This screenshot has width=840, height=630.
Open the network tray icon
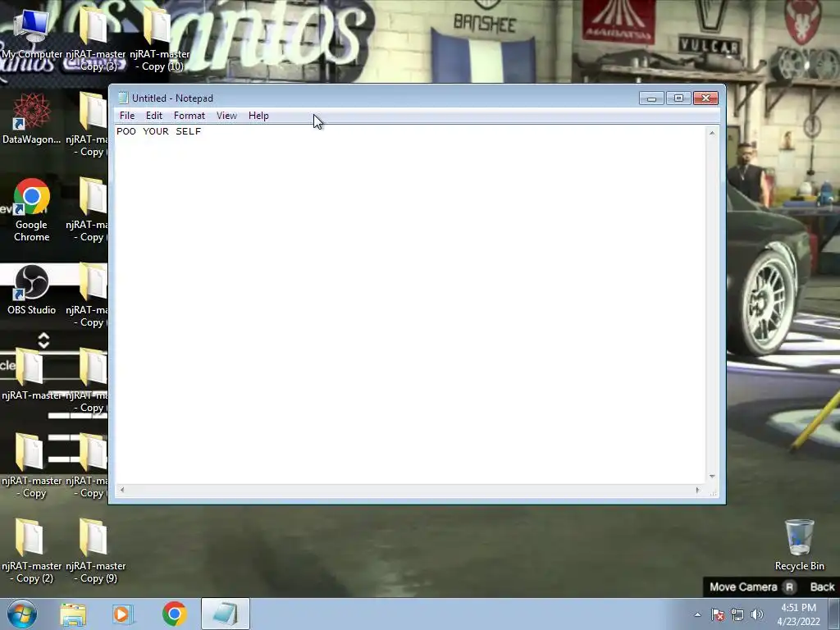point(737,614)
